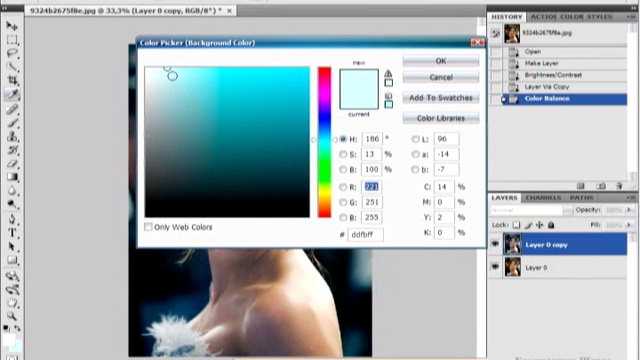Screen dimensions: 640x360
Task: Select the Lasso tool
Action: coord(12,53)
